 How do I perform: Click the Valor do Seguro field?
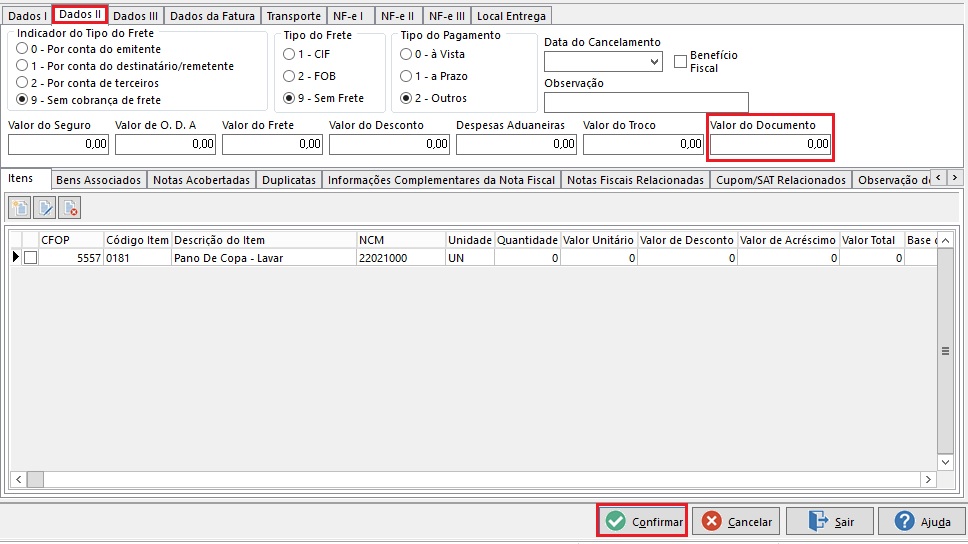coord(59,144)
